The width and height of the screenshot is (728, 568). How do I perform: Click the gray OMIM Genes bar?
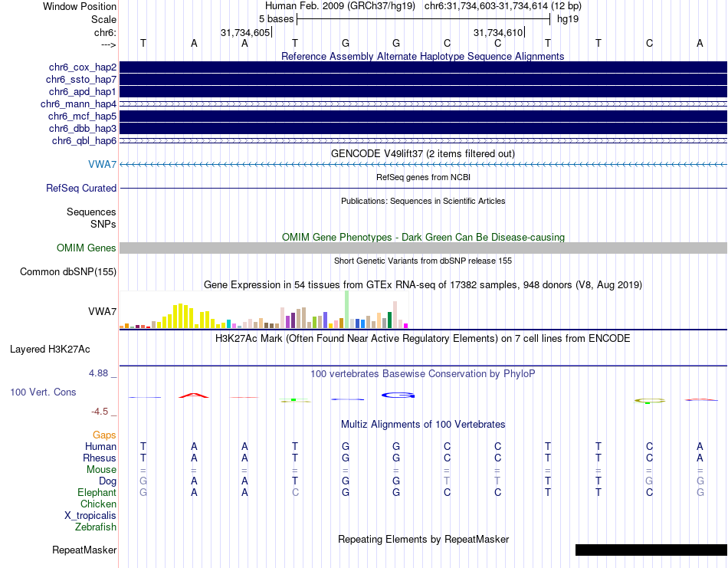[x=424, y=248]
